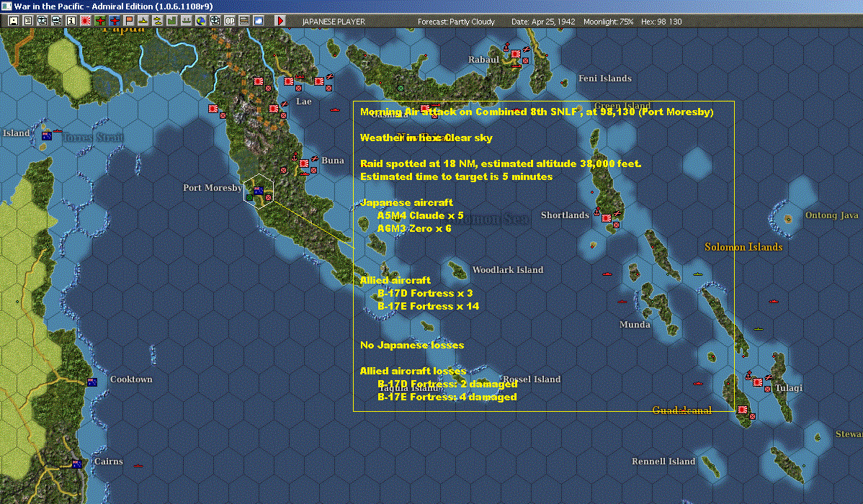Click the Munda map label

(635, 324)
